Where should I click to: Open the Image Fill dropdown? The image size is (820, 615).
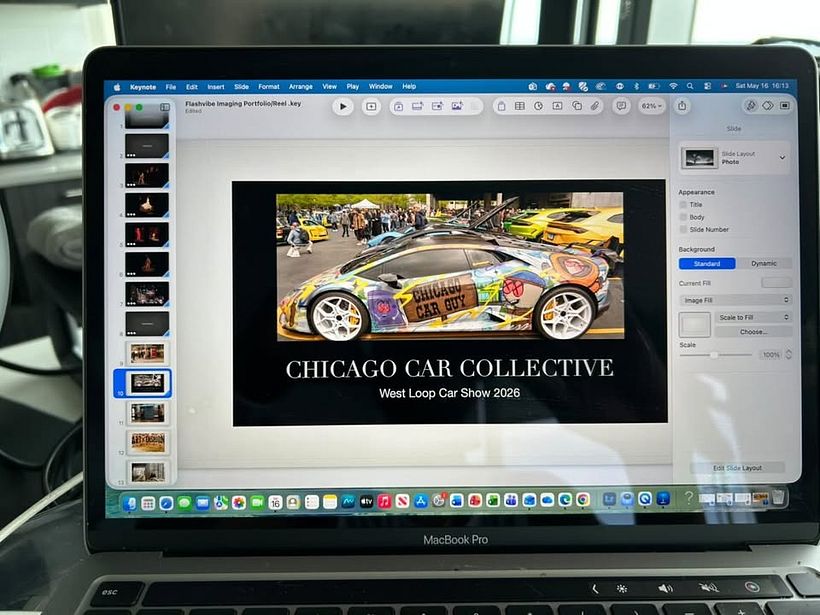735,300
